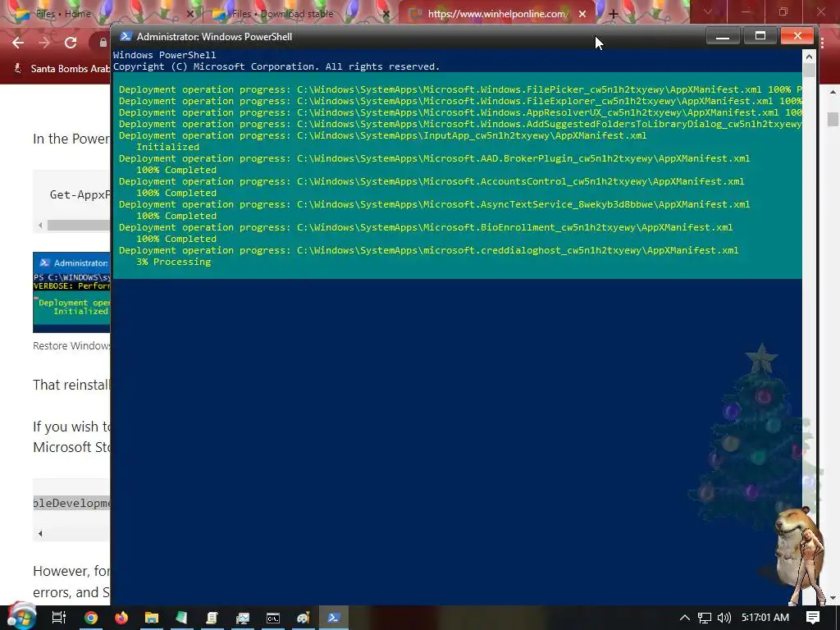This screenshot has width=840, height=630.
Task: Open the monitor graph app on taskbar
Action: pyautogui.click(x=243, y=618)
